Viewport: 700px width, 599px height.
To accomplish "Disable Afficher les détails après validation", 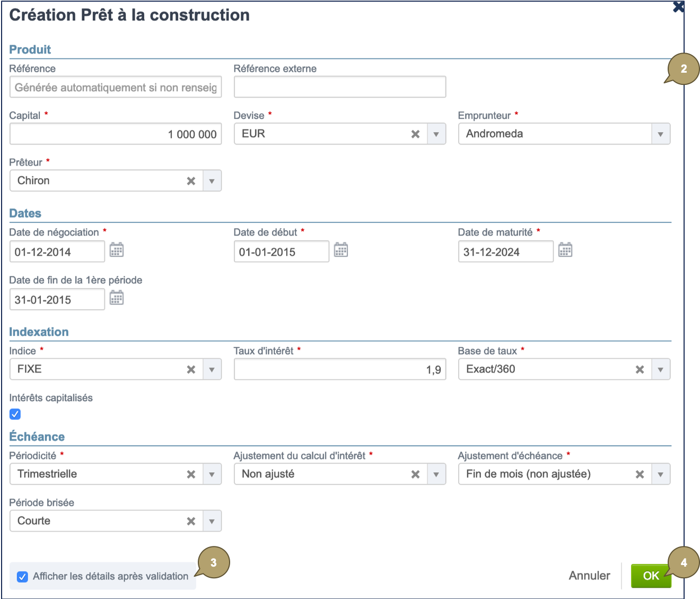I will [x=22, y=576].
